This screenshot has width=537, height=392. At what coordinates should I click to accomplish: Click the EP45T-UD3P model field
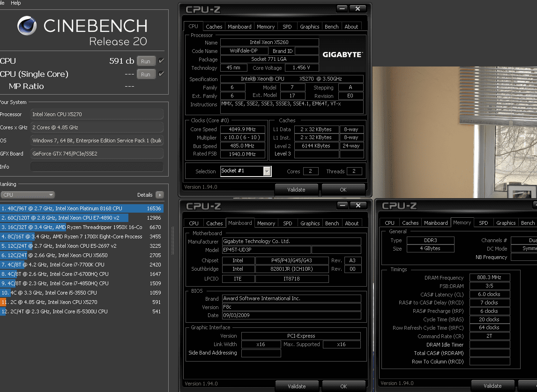pos(267,250)
